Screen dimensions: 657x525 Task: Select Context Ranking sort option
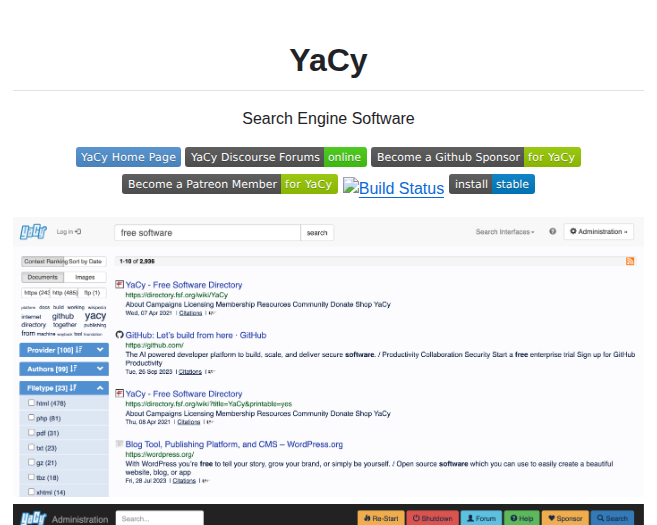[43, 261]
